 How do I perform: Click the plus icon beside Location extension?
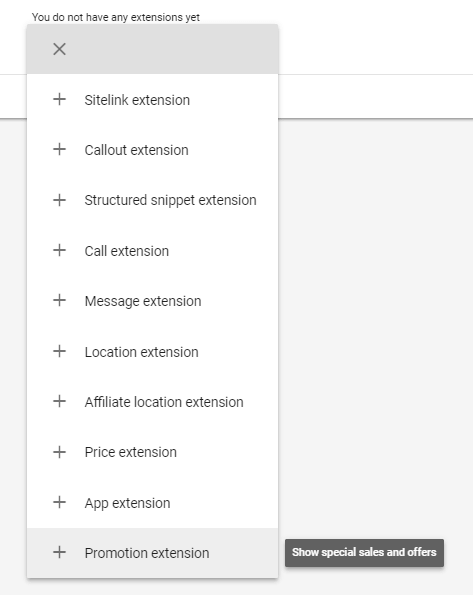(x=59, y=351)
